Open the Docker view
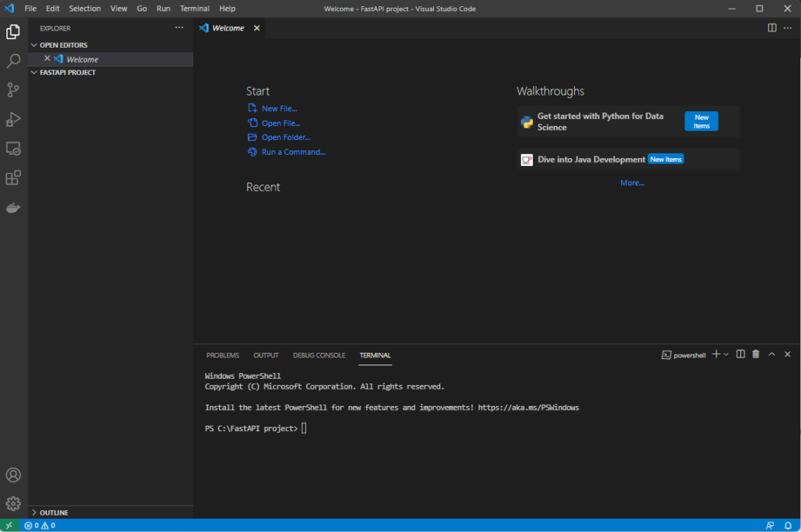The width and height of the screenshot is (801, 532). pyautogui.click(x=13, y=207)
